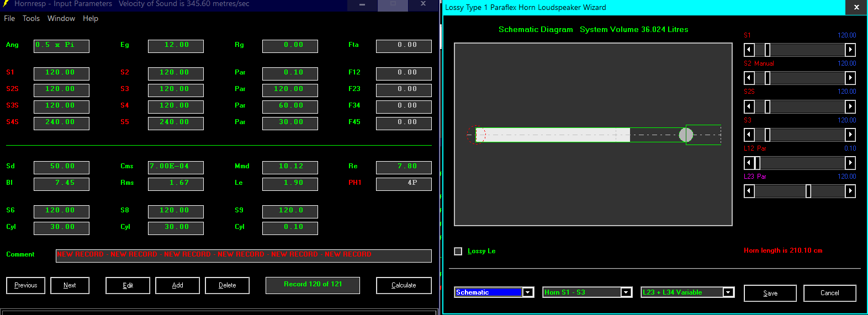Click the Le value field
Image resolution: width=868 pixels, height=315 pixels.
290,184
